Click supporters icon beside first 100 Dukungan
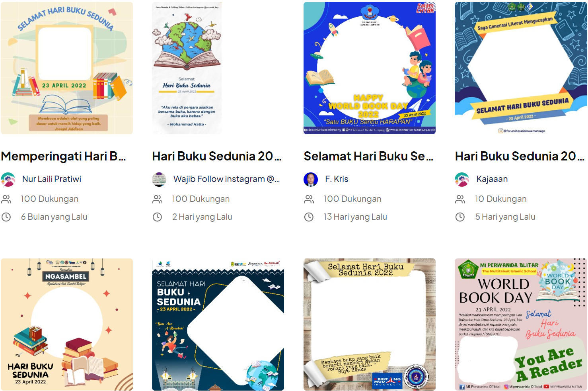This screenshot has height=391, width=588. pos(6,199)
